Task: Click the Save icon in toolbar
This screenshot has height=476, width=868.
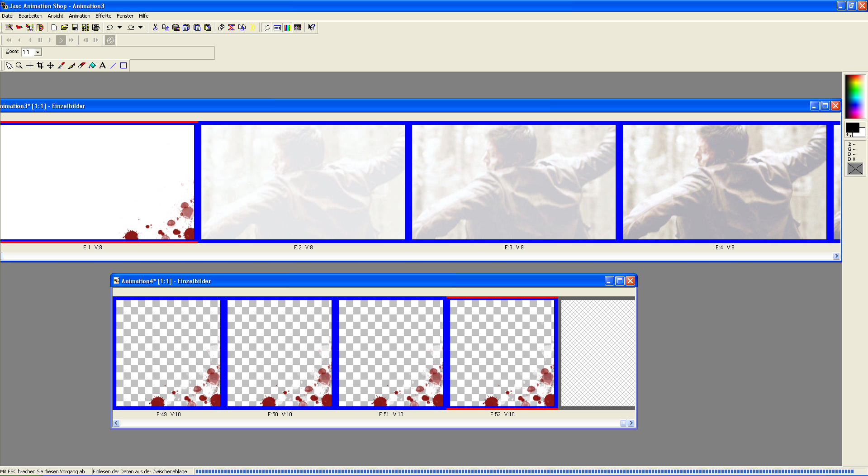Action: pos(75,28)
